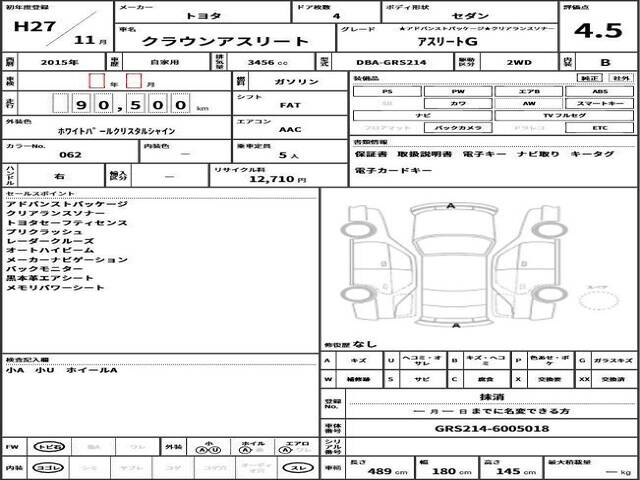Click the circled トビ石 windshield mark

(x=45, y=447)
